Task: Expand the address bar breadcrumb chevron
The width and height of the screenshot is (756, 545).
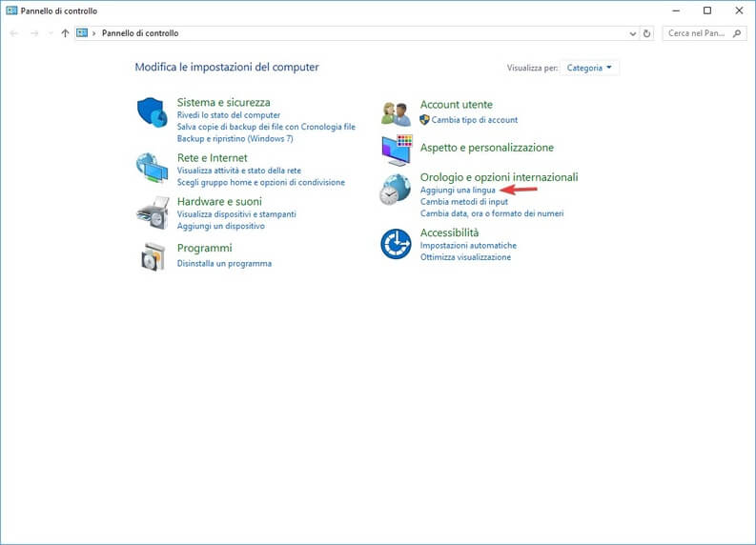Action: (94, 33)
